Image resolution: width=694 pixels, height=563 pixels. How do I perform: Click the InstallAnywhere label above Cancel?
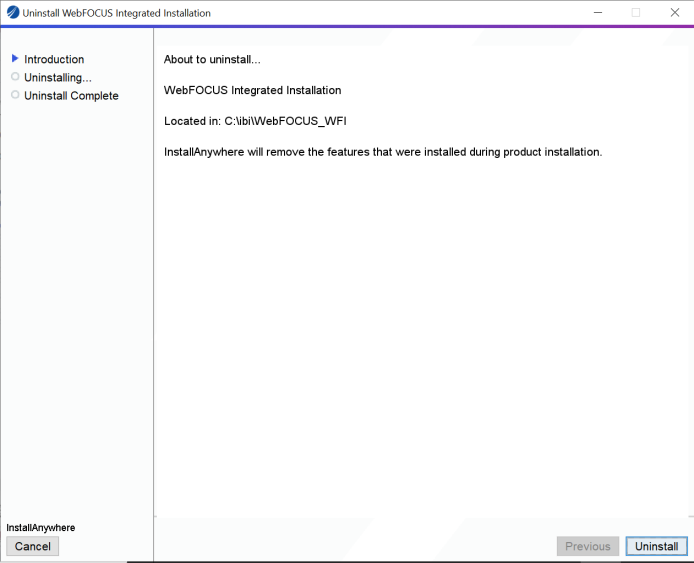click(x=41, y=528)
